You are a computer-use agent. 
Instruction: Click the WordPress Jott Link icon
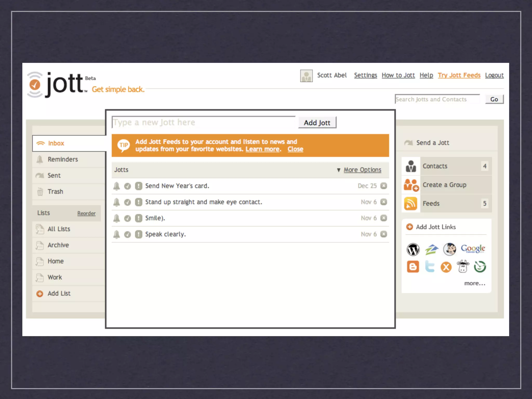pyautogui.click(x=413, y=249)
